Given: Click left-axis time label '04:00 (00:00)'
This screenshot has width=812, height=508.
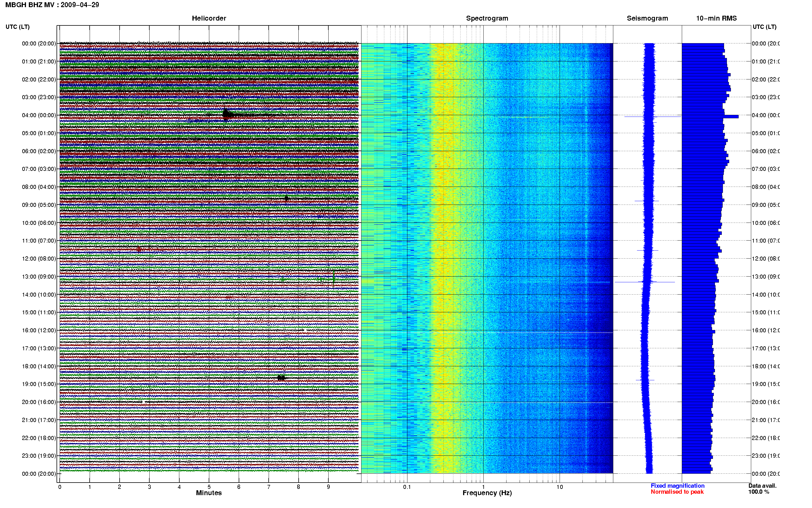Looking at the screenshot, I should [x=39, y=115].
